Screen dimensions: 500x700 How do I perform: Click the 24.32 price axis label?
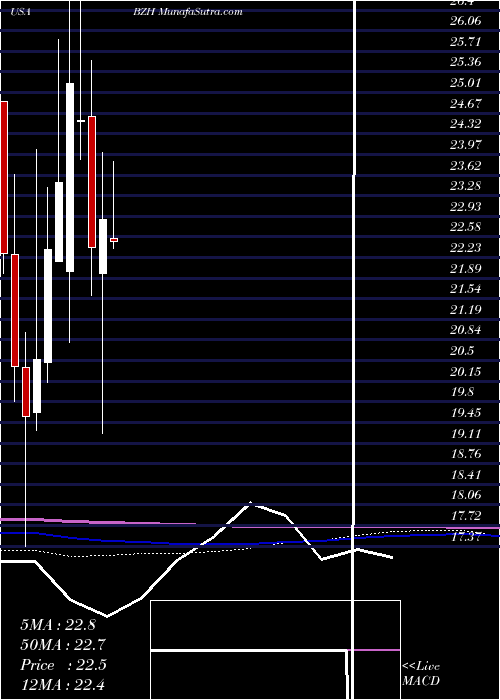point(466,124)
